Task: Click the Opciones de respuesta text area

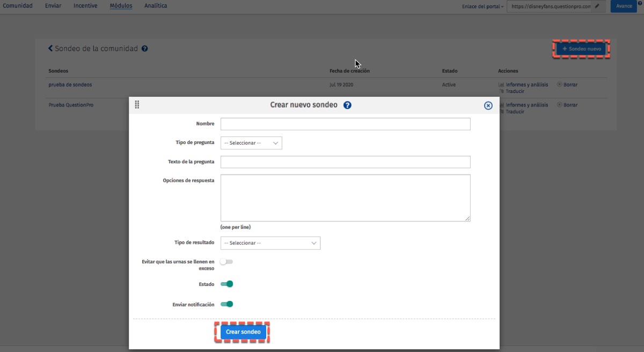Action: tap(346, 198)
